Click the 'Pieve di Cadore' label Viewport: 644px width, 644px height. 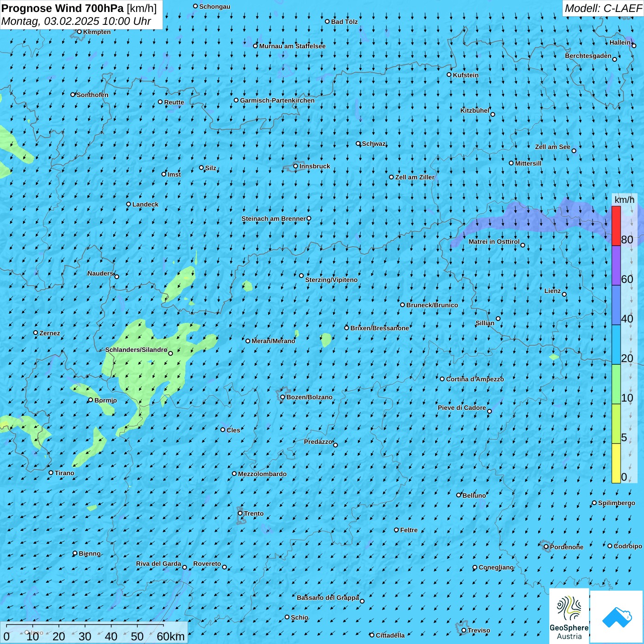pos(462,408)
